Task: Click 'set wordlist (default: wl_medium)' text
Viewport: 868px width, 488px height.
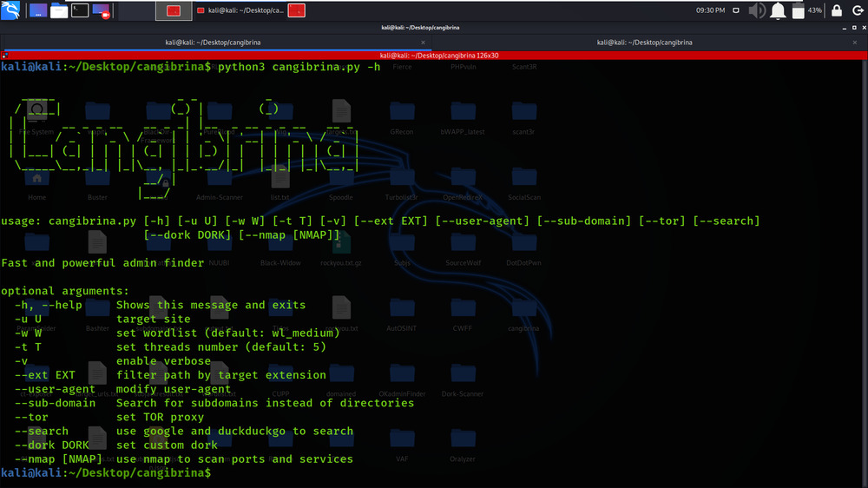Action: (x=228, y=333)
